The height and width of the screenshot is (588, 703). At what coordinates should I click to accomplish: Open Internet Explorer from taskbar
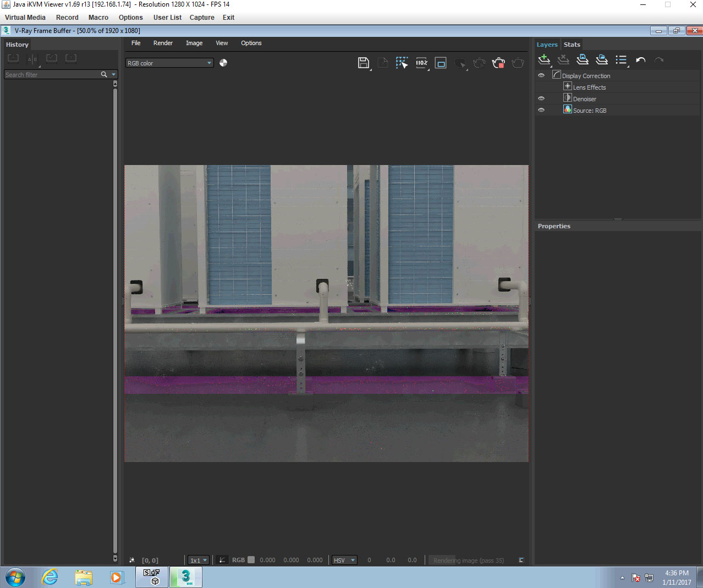[x=50, y=578]
